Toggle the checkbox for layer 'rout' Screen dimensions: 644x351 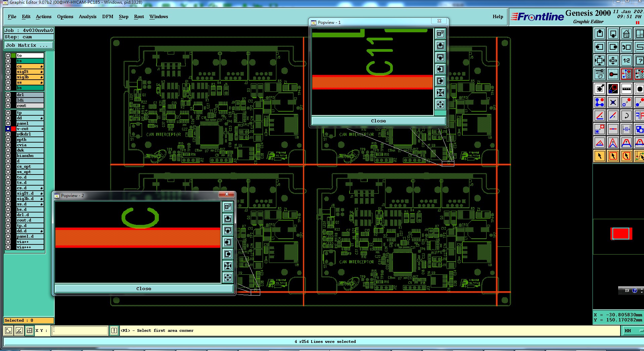[8, 106]
